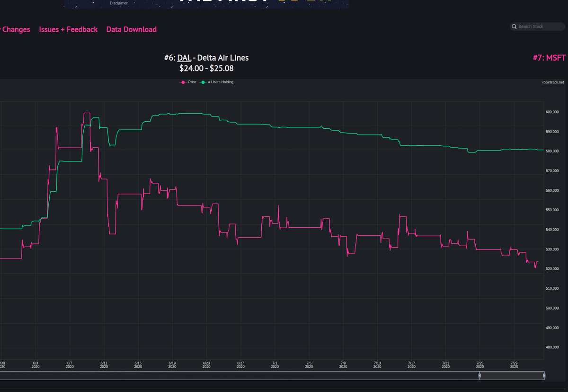The image size is (568, 392).
Task: Click the 6/11 2020 date axis label
Action: [104, 365]
